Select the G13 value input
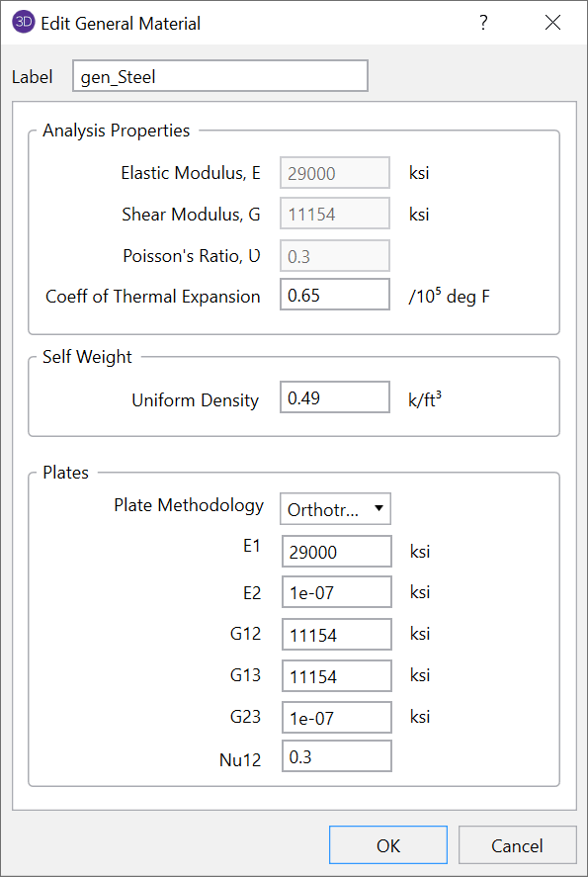The image size is (588, 877). tap(334, 675)
